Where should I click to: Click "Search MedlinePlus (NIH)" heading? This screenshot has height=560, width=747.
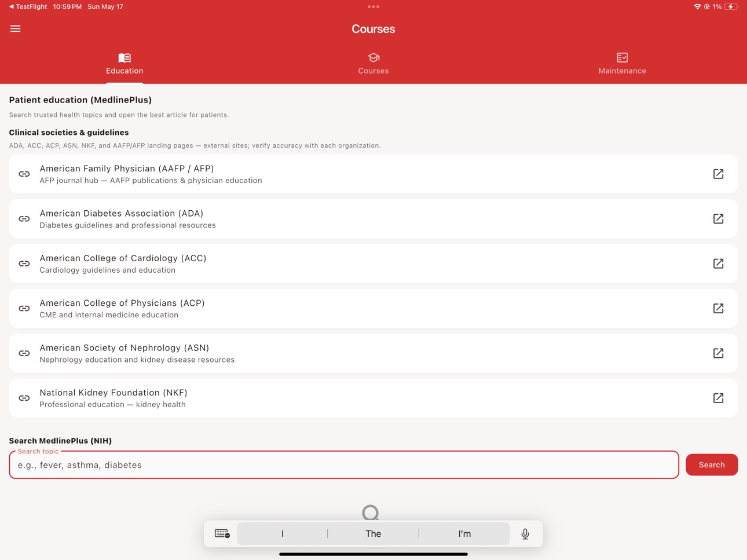click(60, 441)
